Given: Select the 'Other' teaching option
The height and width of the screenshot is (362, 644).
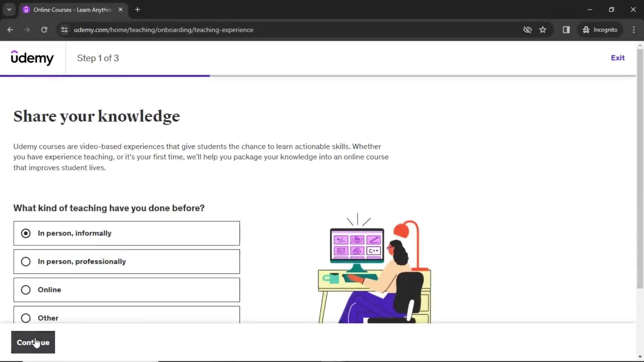Looking at the screenshot, I should (25, 318).
